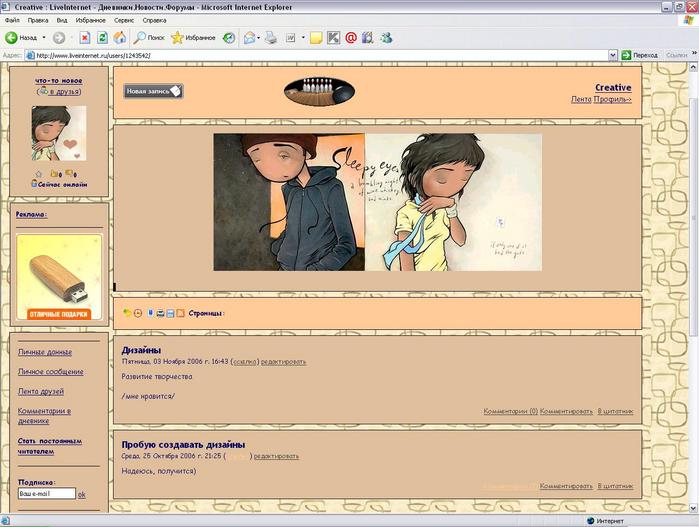This screenshot has height=527, width=699.
Task: Open the Личные данные link
Action: point(44,352)
